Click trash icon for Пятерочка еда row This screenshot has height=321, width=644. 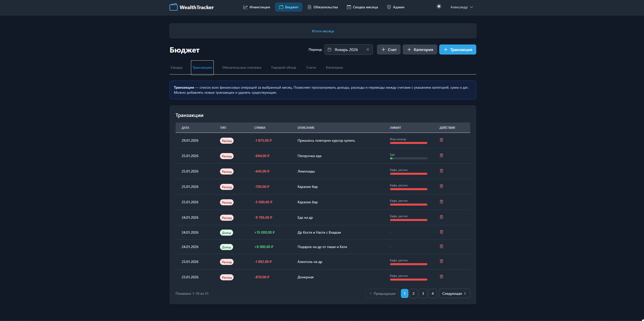(441, 155)
